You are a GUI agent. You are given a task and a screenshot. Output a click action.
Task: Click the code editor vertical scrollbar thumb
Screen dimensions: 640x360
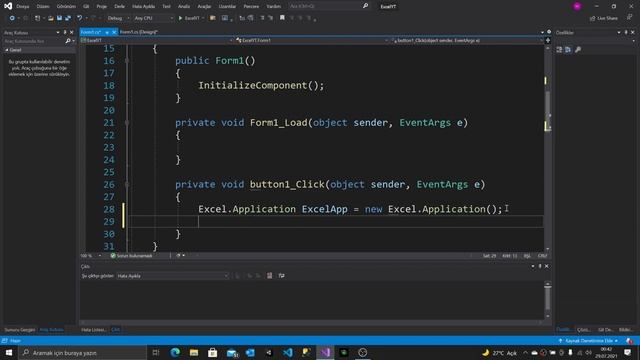pyautogui.click(x=547, y=110)
